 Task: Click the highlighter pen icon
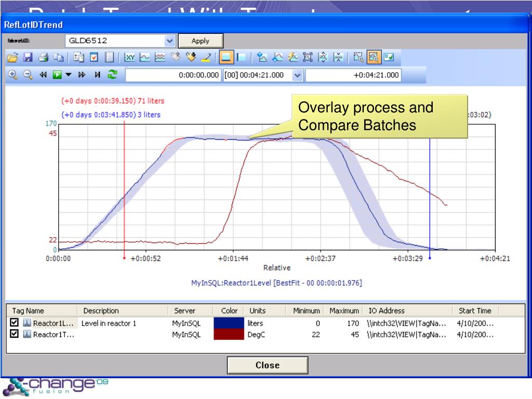point(206,57)
